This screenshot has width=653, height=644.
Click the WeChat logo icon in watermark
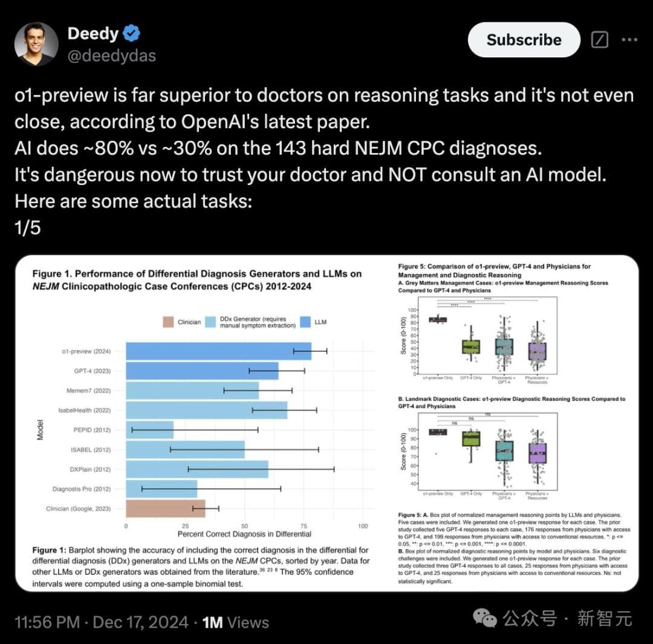tap(486, 618)
